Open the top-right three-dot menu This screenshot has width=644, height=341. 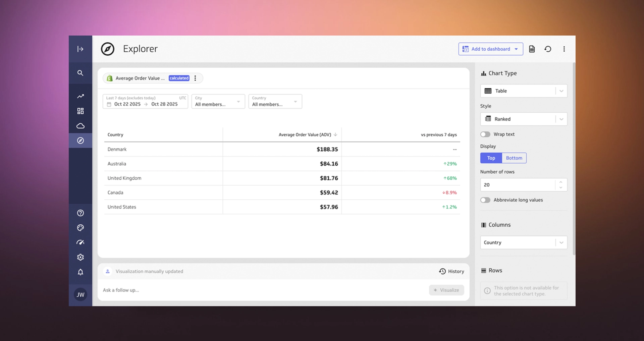pyautogui.click(x=564, y=49)
